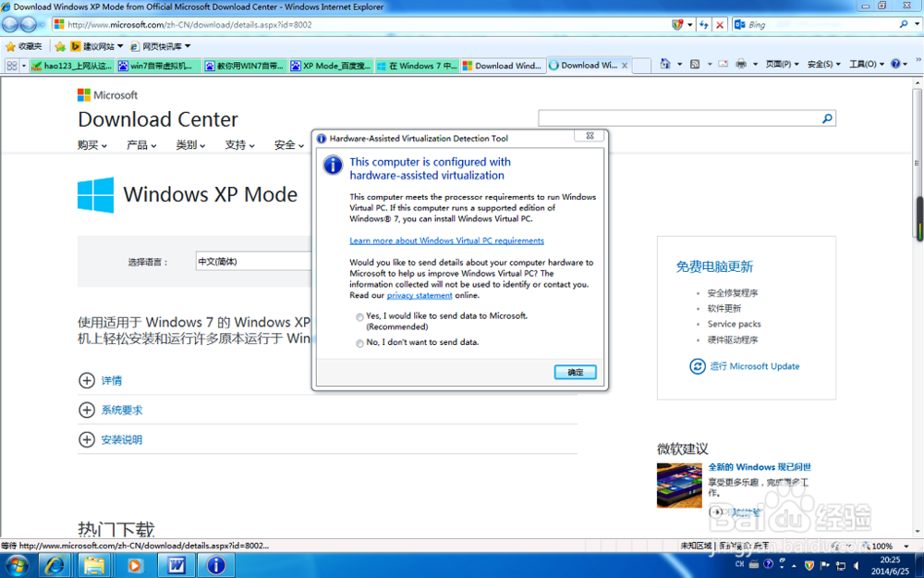Open the 页面(P) command bar menu
Screen dimensions: 924x578
tap(782, 64)
